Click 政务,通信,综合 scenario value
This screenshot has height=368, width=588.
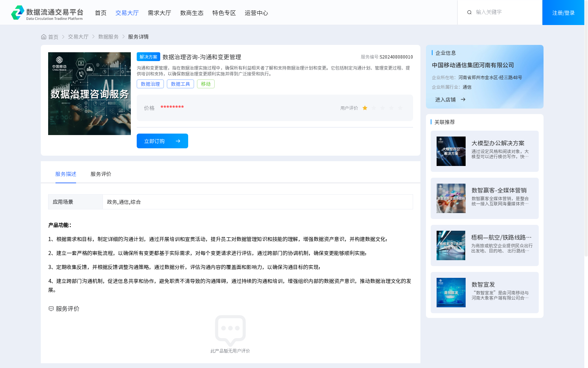124,202
